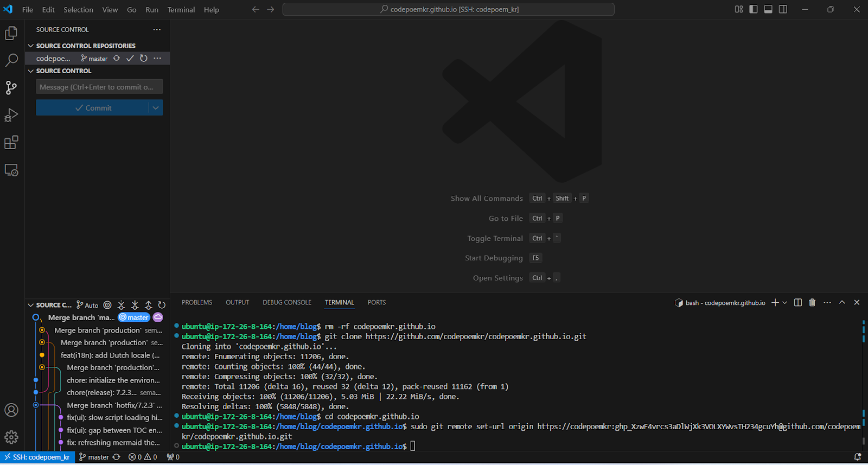Switch to the Ports tab
The image size is (868, 465).
point(376,302)
